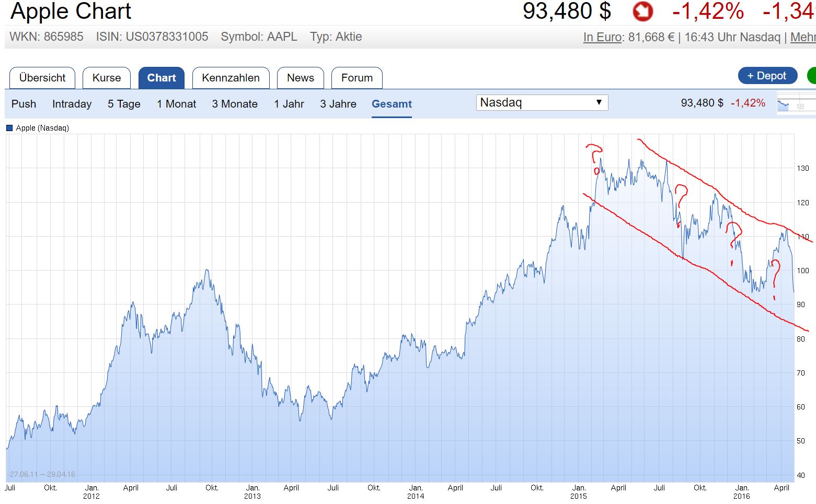Switch to the Kennzahlen tab
The height and width of the screenshot is (504, 816).
pyautogui.click(x=231, y=78)
